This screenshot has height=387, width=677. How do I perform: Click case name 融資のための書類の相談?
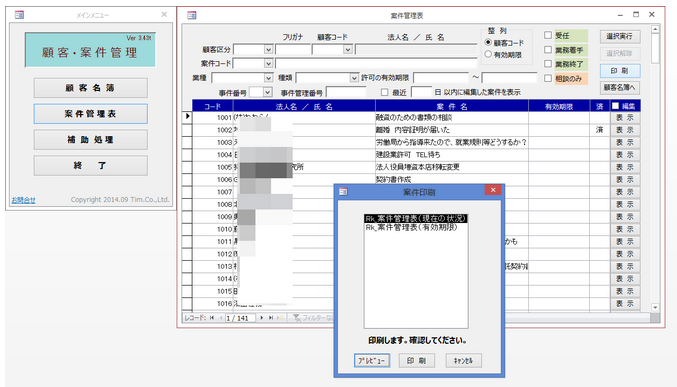point(414,117)
